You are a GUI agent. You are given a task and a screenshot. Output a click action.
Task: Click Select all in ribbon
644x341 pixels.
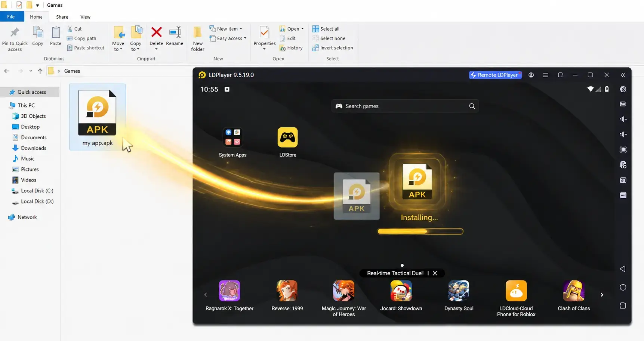point(326,29)
